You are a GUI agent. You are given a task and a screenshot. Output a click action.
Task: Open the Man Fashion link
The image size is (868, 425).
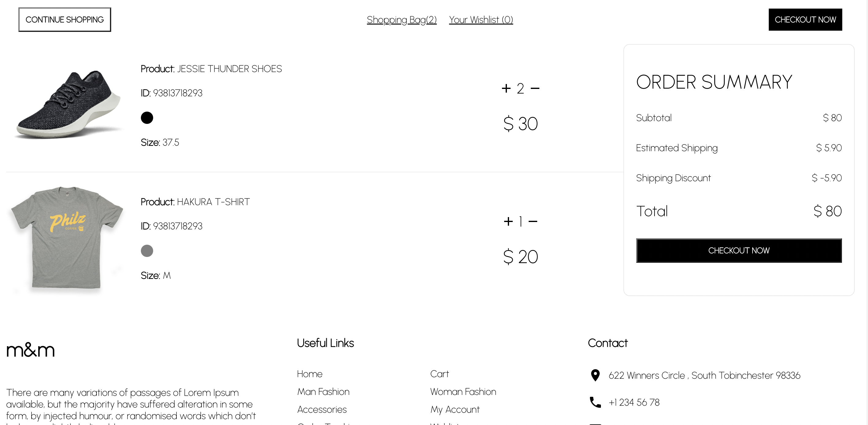(323, 392)
